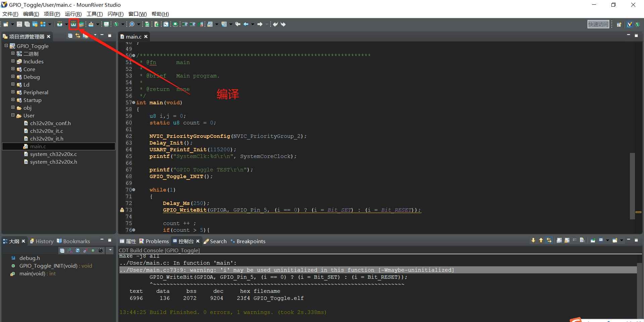Toggle console show-on-output sync arrows icon

click(x=549, y=240)
